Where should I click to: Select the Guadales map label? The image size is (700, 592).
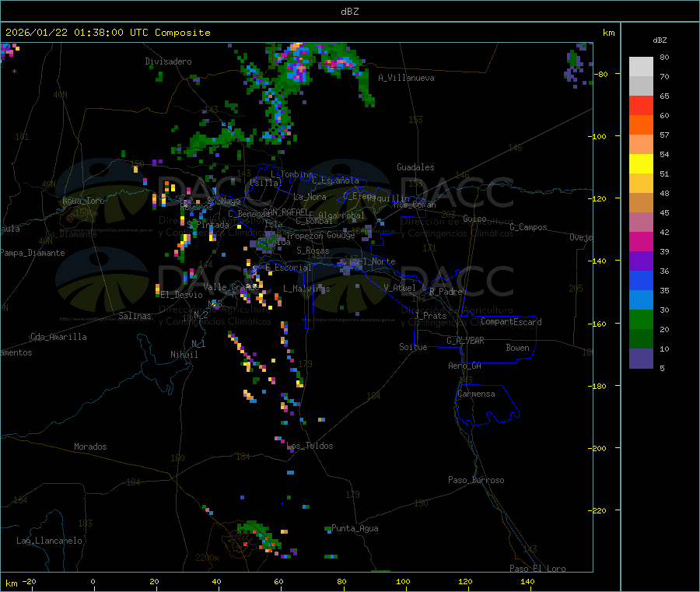pyautogui.click(x=415, y=167)
